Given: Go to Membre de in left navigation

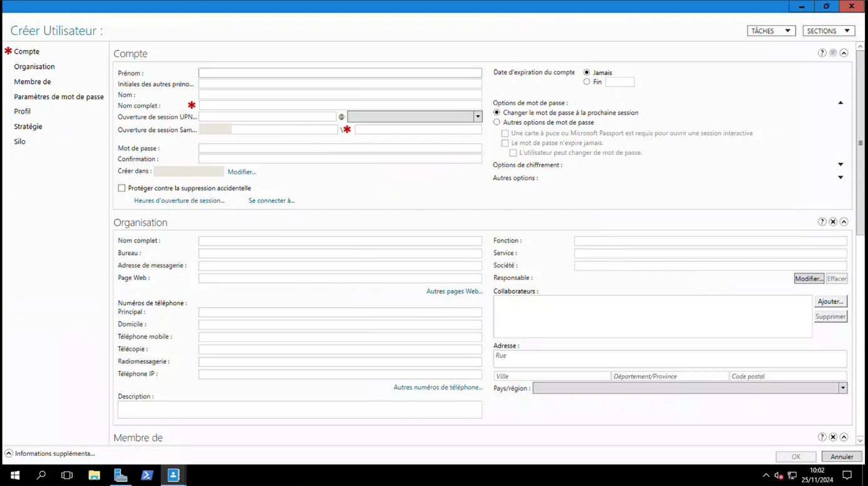Looking at the screenshot, I should 33,81.
